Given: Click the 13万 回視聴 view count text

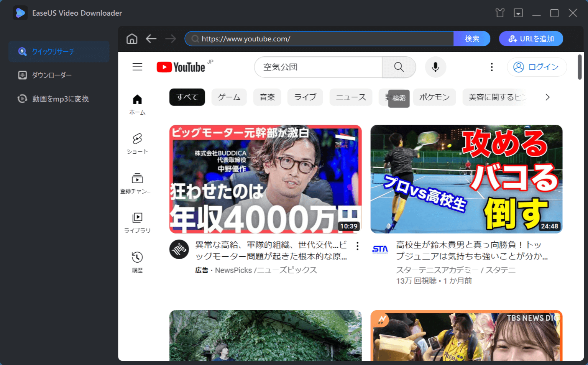Looking at the screenshot, I should [x=416, y=281].
